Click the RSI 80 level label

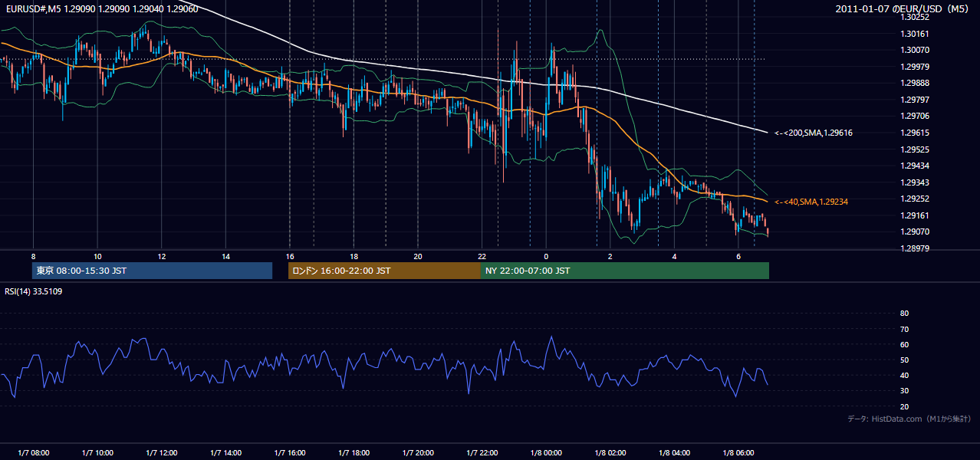904,314
